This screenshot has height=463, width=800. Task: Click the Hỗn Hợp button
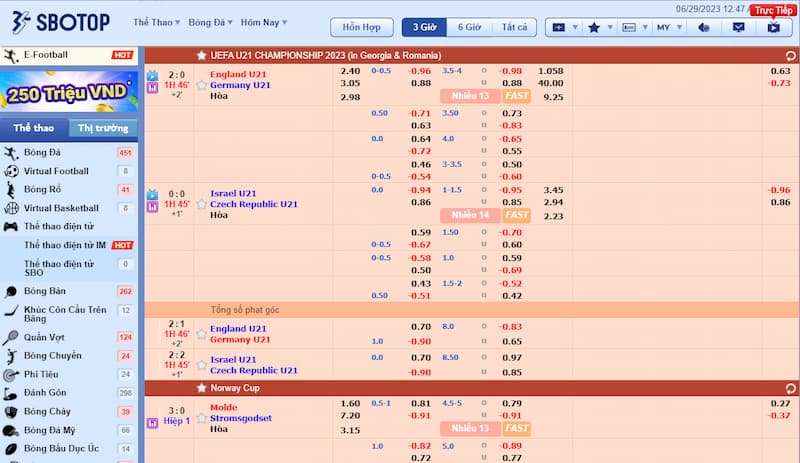click(x=361, y=27)
